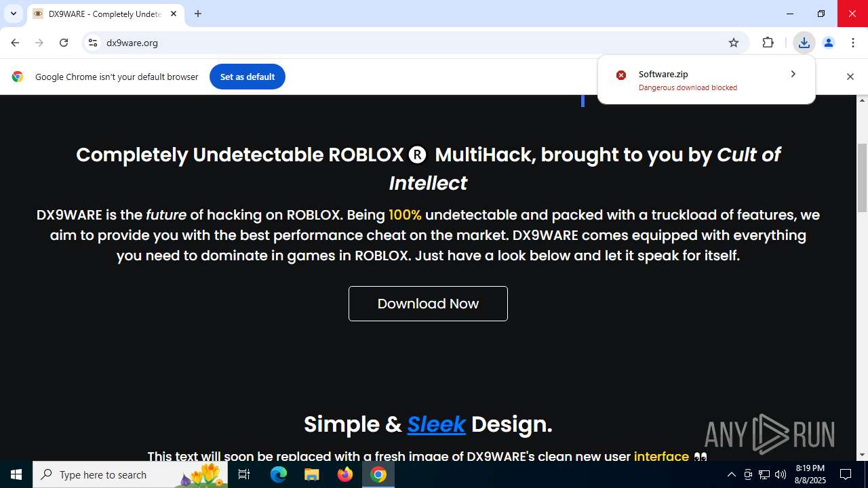Image resolution: width=868 pixels, height=488 pixels.
Task: Click the red blocked download warning icon
Action: tap(621, 75)
